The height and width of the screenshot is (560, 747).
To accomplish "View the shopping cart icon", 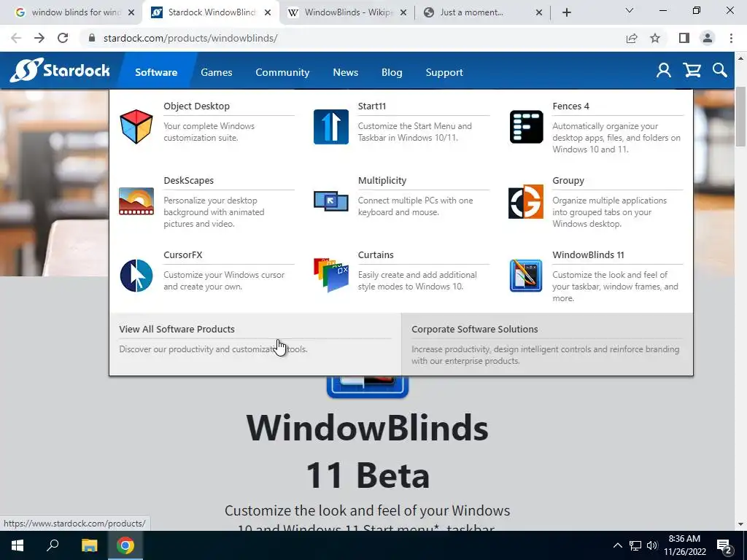I will click(692, 71).
